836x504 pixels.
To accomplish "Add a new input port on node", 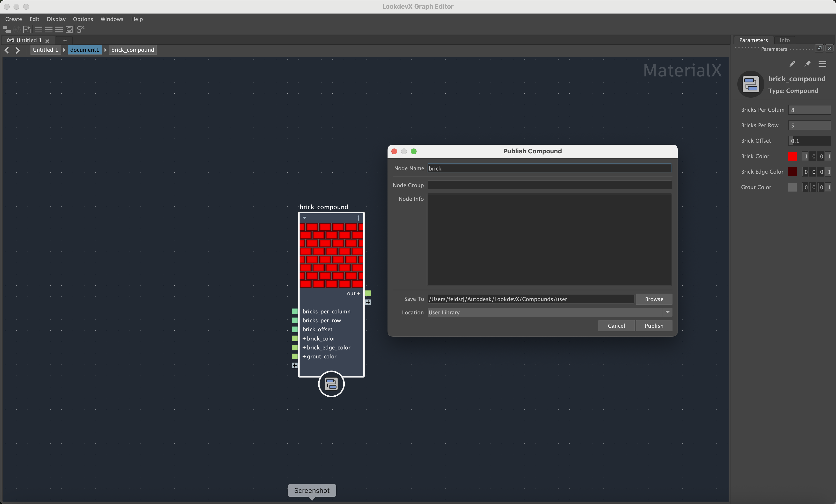I will pos(294,366).
